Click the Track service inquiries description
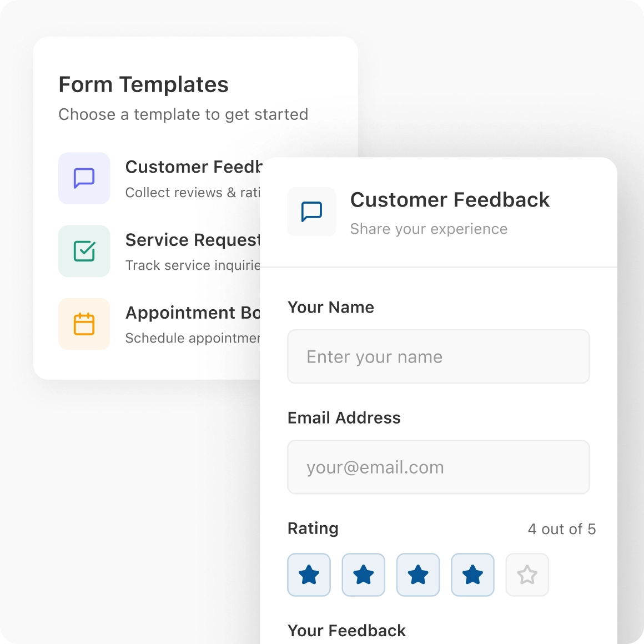644x644 pixels. 192,265
